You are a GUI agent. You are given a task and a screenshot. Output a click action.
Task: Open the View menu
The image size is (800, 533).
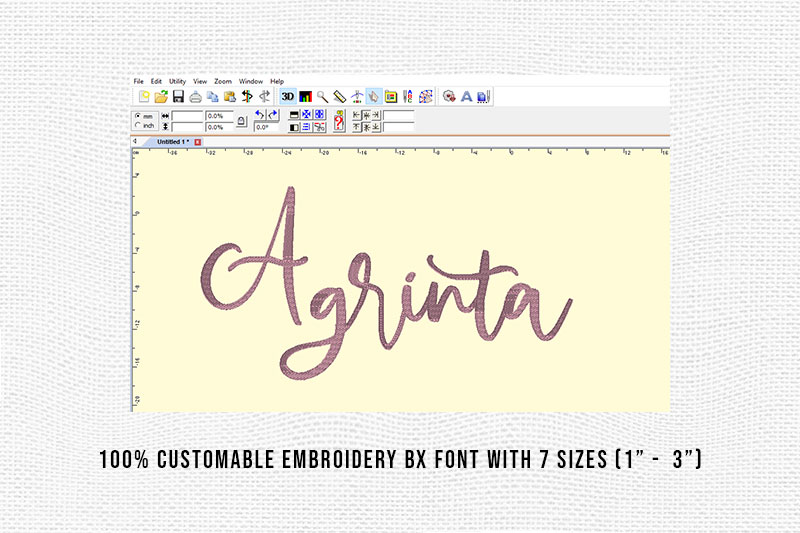point(200,81)
